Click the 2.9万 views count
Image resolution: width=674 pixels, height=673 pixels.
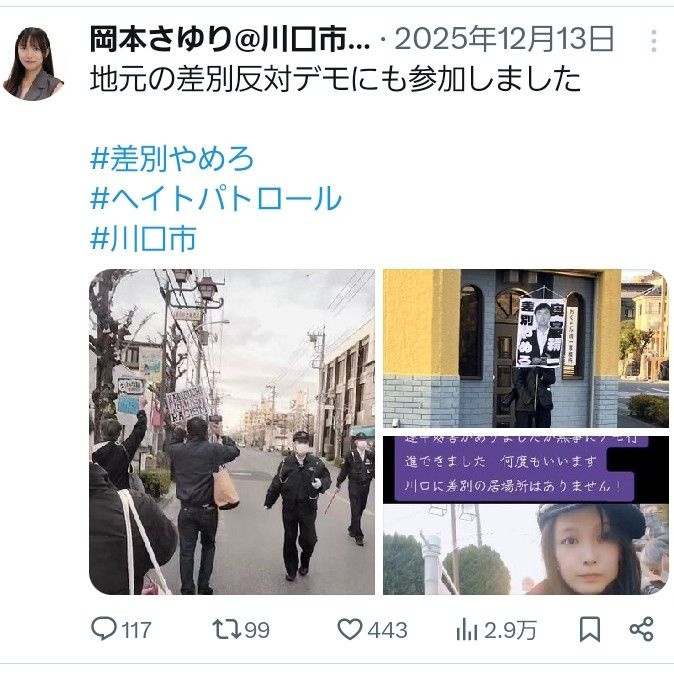point(510,630)
